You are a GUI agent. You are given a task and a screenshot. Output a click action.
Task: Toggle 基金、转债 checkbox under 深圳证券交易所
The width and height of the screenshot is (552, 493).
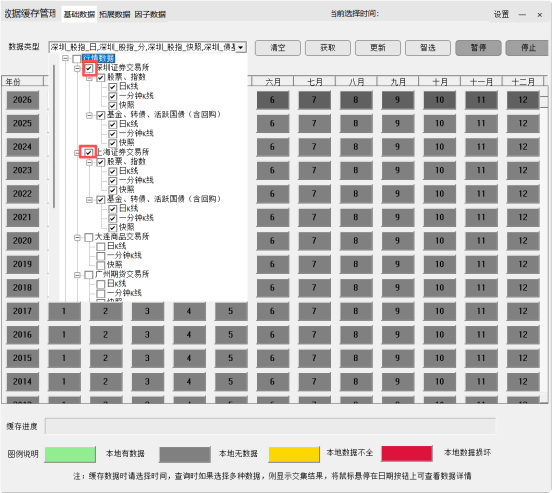pyautogui.click(x=101, y=115)
